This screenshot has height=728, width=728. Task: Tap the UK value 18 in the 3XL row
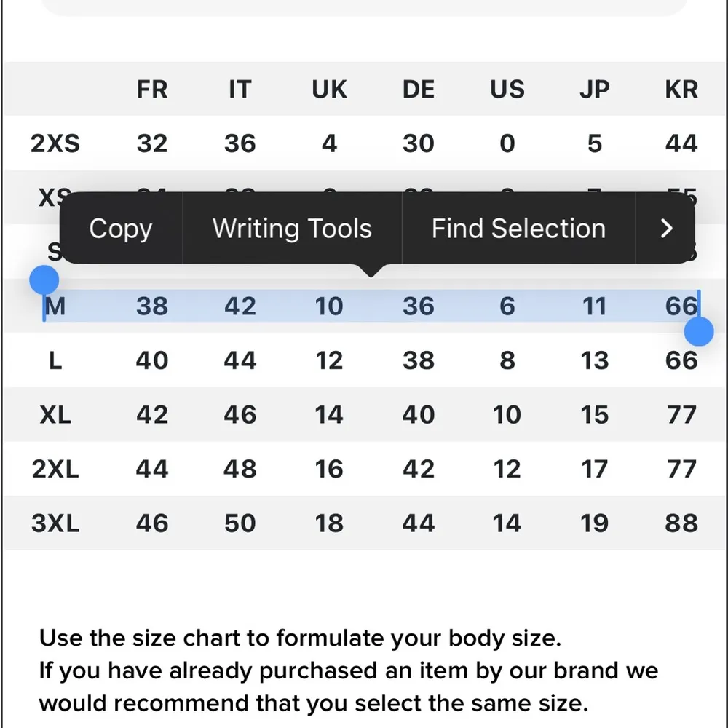point(329,523)
